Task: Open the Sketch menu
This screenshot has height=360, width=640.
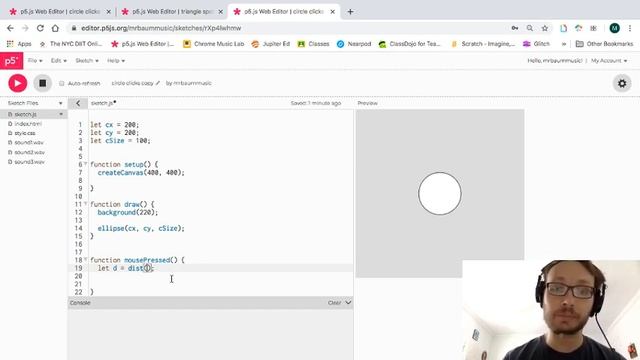Action: pos(87,61)
